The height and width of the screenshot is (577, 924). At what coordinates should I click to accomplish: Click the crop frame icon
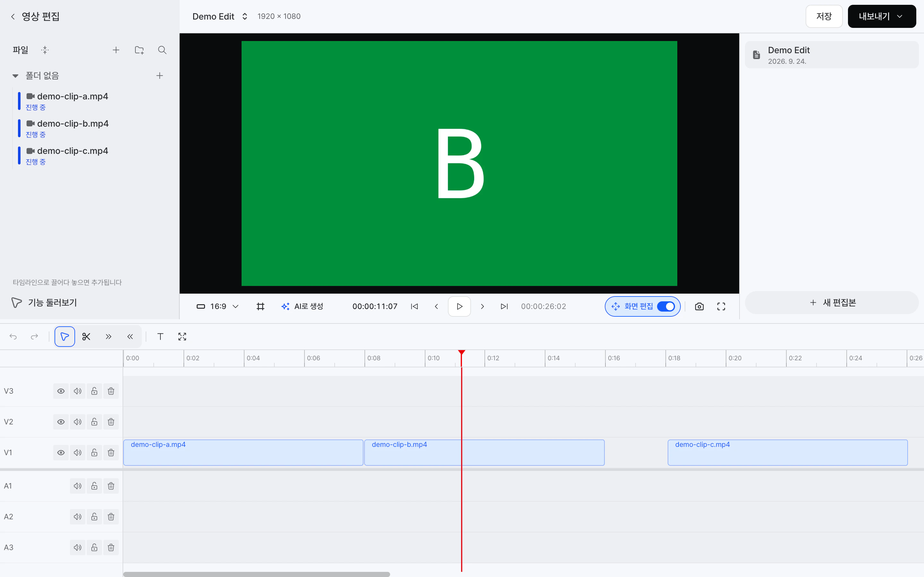point(261,306)
